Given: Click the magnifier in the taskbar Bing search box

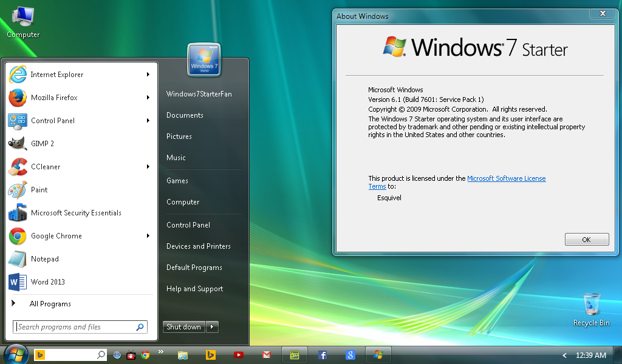Looking at the screenshot, I should click(101, 354).
